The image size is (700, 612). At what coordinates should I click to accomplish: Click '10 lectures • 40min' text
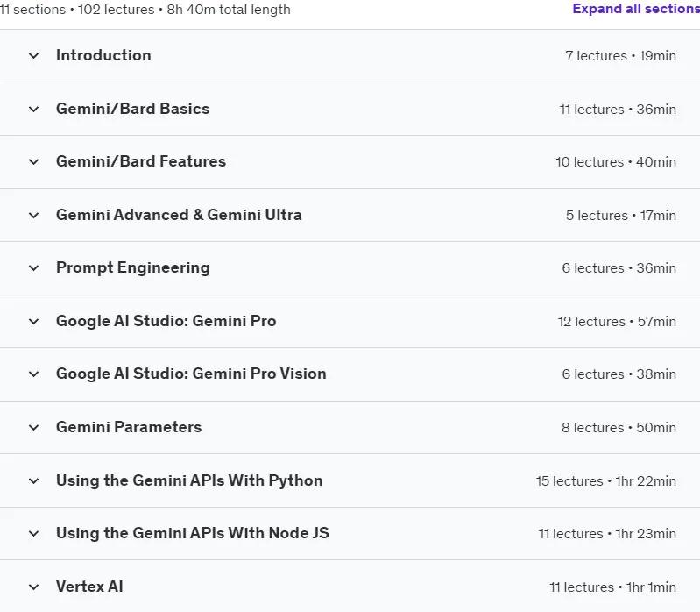[616, 161]
